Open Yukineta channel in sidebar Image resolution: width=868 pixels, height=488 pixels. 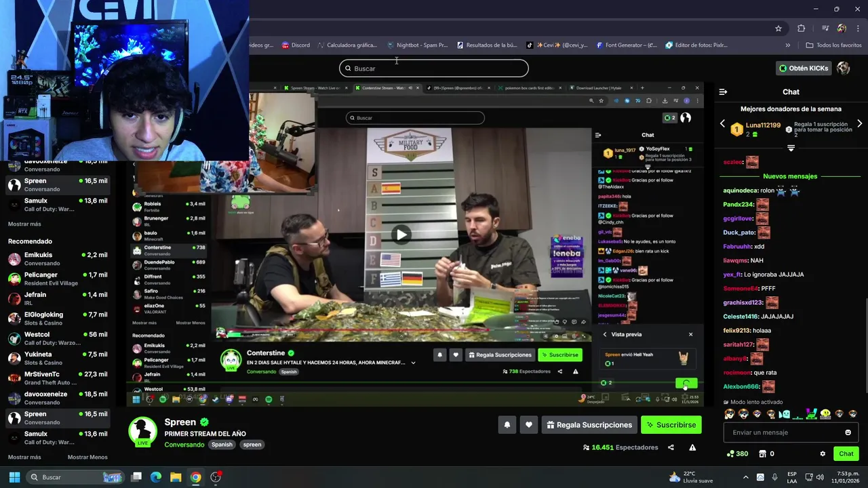[x=58, y=358]
